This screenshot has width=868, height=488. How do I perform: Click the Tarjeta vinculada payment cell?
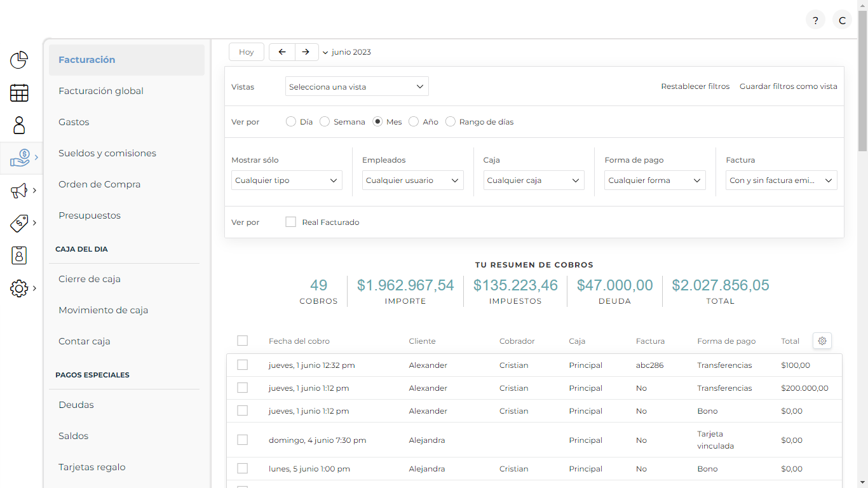point(715,440)
